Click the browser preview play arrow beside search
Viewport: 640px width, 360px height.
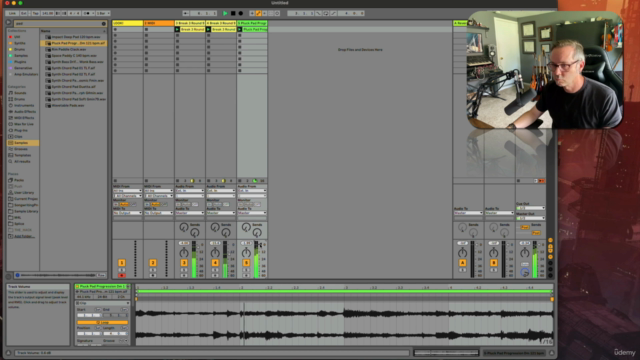point(9,22)
